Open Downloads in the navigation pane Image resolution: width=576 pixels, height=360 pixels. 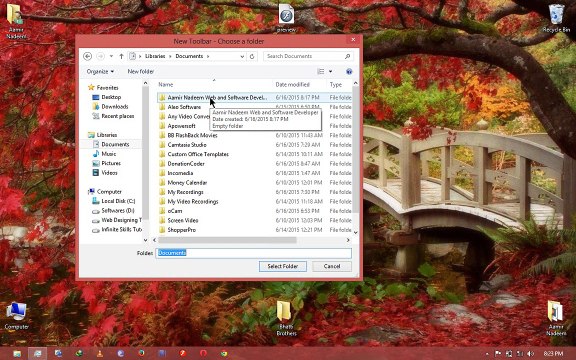[x=115, y=107]
